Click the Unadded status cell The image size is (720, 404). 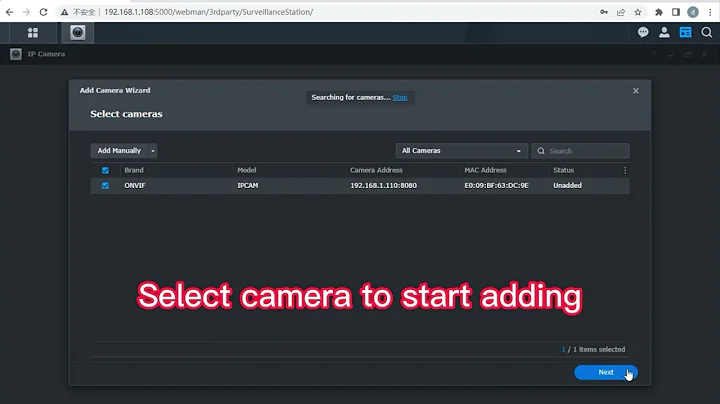coord(567,185)
